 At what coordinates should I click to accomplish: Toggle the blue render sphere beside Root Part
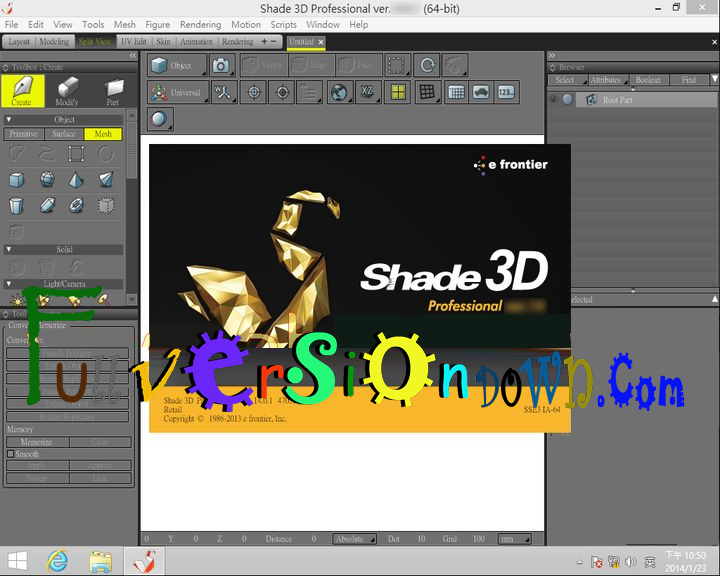coord(568,99)
